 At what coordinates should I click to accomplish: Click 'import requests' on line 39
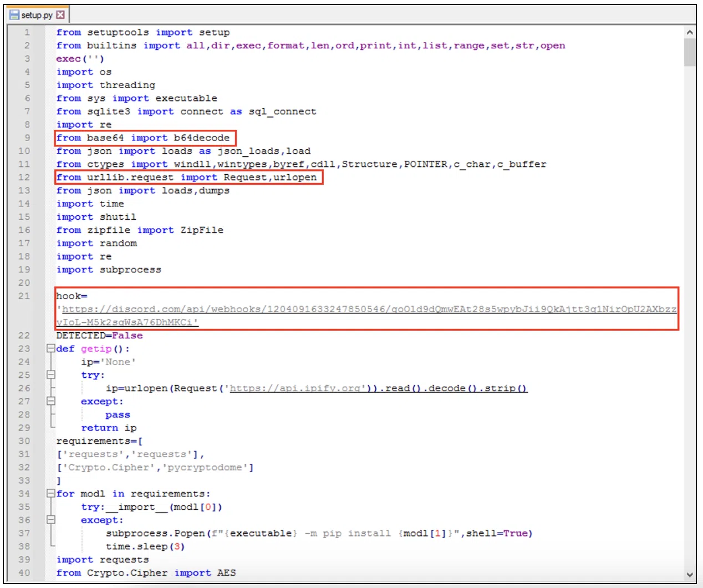pyautogui.click(x=103, y=560)
